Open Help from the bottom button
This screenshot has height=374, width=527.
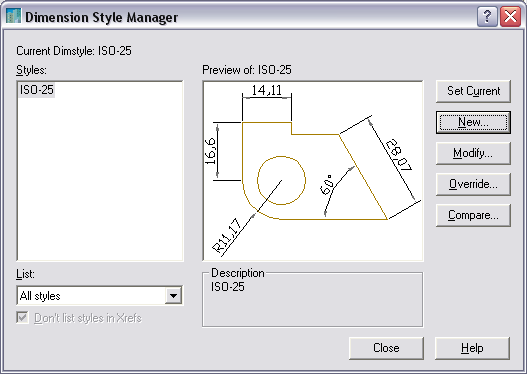(472, 348)
